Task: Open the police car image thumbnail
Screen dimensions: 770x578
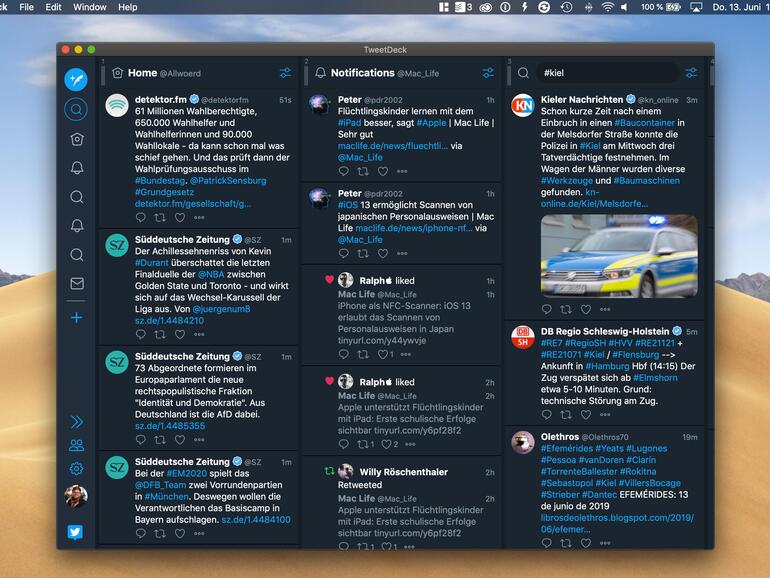Action: [x=619, y=256]
